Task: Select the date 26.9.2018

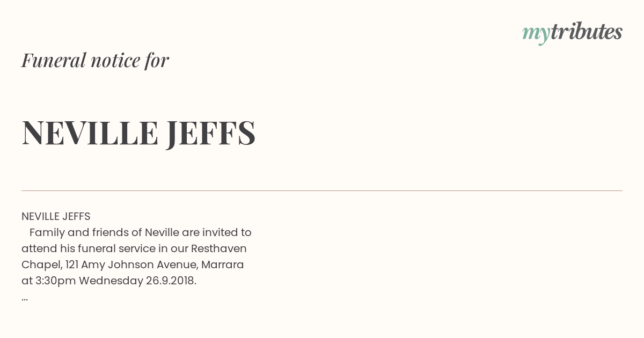Action: tap(171, 281)
